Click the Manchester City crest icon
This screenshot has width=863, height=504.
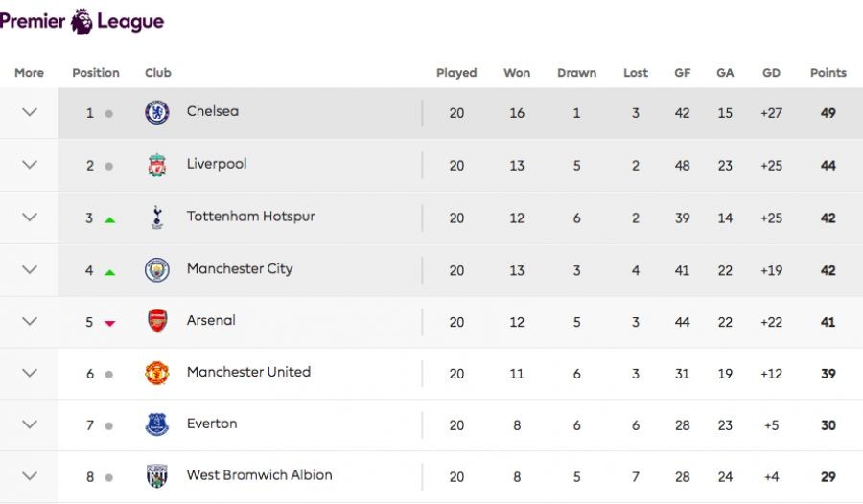pos(157,270)
